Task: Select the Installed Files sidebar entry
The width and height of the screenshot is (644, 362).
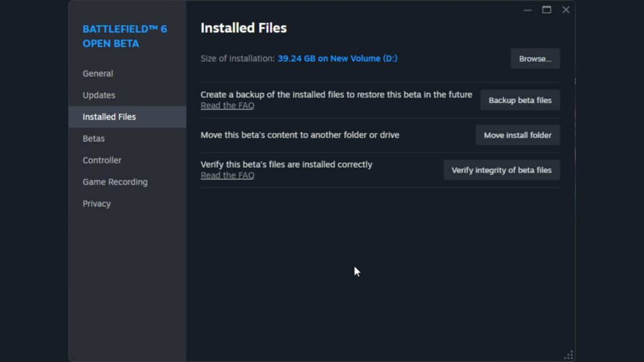Action: tap(109, 116)
